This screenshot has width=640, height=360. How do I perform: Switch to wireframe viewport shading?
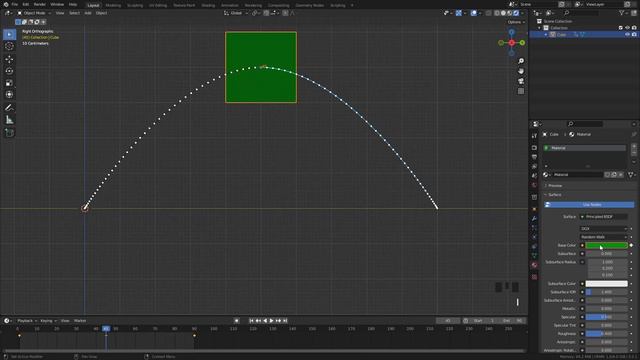497,13
